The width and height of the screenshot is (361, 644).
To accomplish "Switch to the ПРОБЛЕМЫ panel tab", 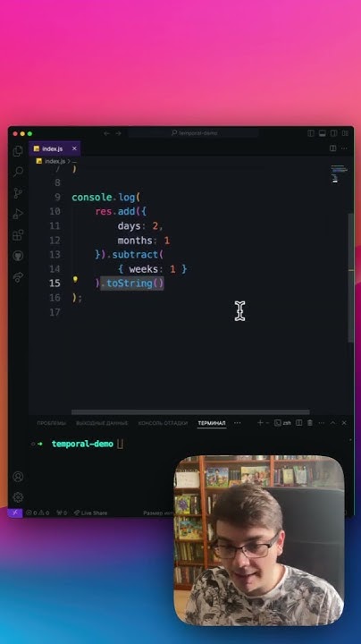I will 51,423.
